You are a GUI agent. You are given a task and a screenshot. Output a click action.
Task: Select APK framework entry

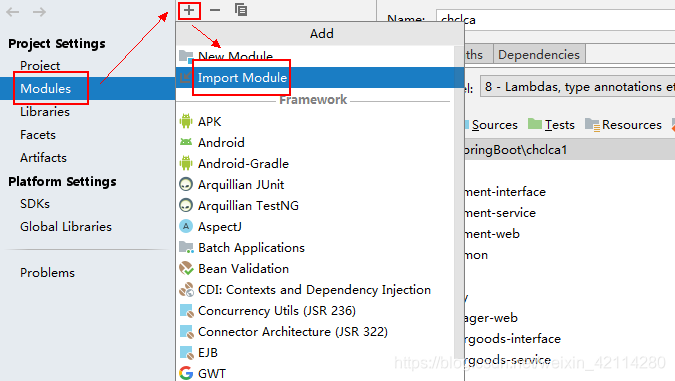pyautogui.click(x=316, y=121)
